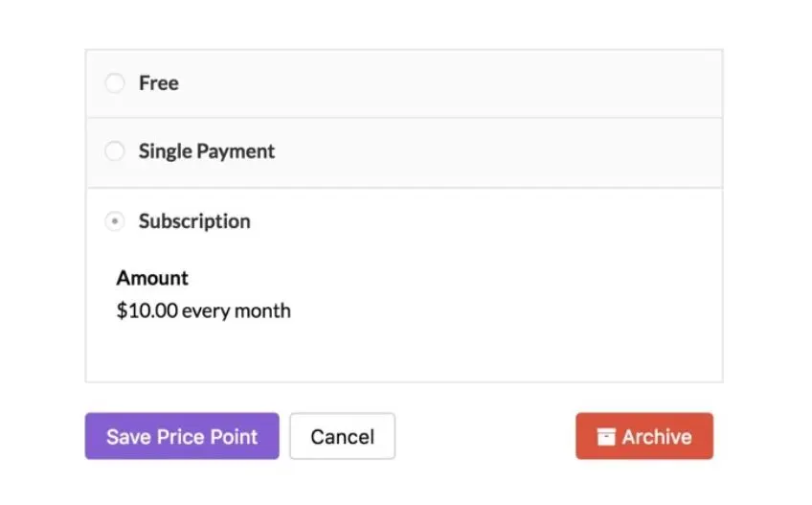Cancel editing the price point
This screenshot has width=812, height=505.
pyautogui.click(x=342, y=436)
